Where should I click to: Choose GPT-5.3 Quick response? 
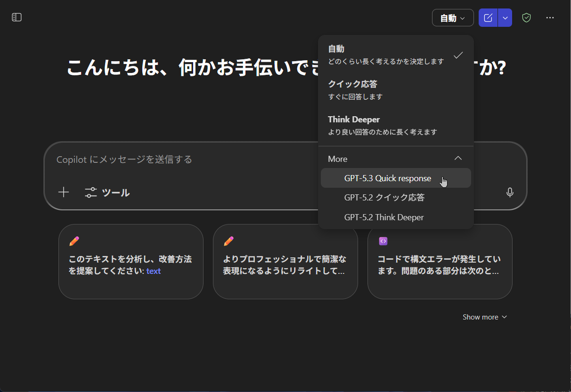[x=396, y=178]
